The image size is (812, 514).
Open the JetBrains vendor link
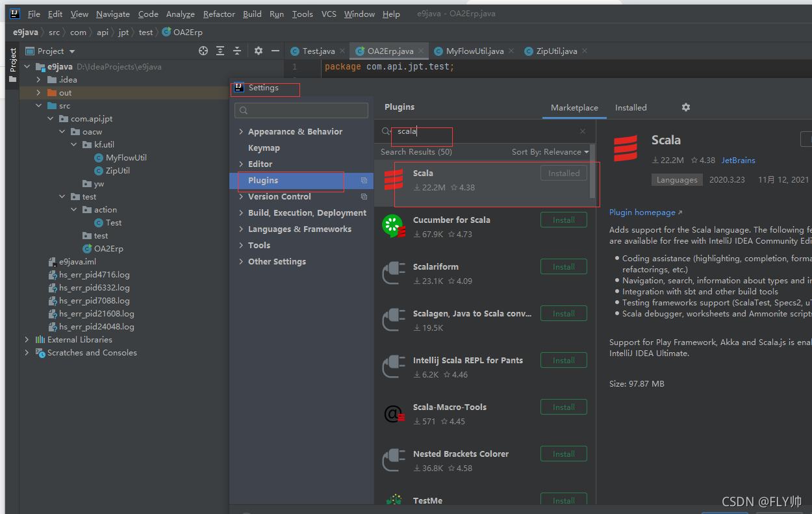739,160
